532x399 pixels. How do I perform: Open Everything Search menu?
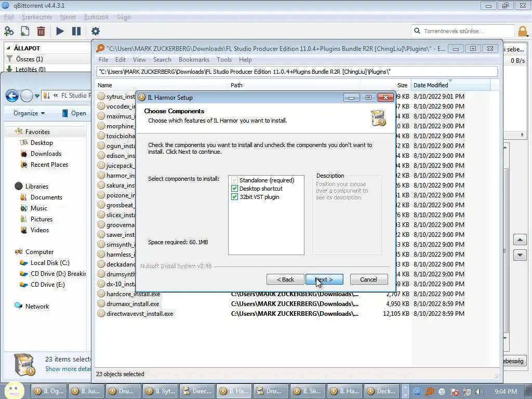pos(162,60)
